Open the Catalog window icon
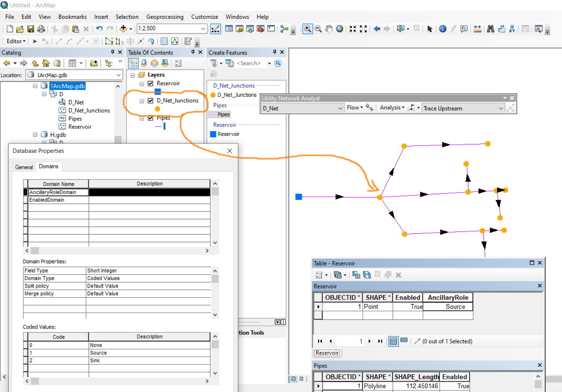562x392 pixels. click(239, 29)
